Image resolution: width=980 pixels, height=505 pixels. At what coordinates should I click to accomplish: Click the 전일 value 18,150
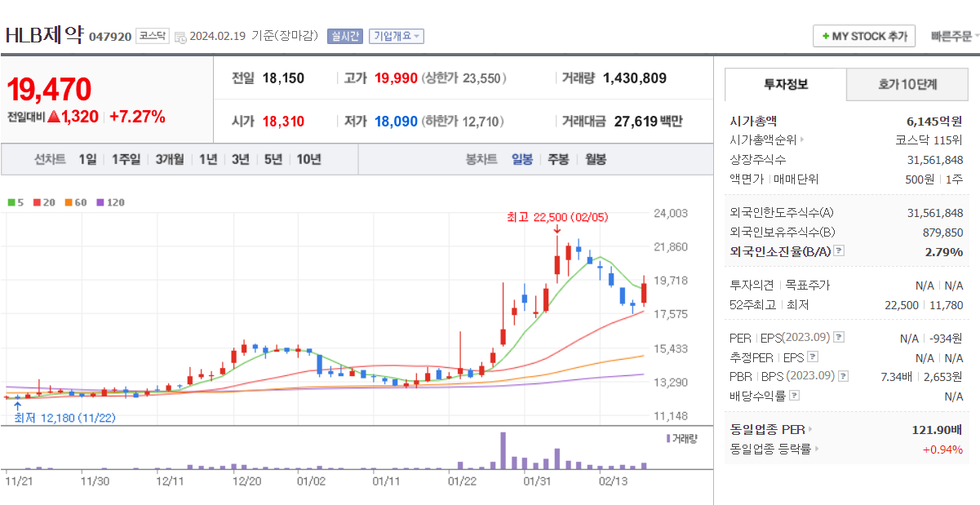(x=283, y=78)
